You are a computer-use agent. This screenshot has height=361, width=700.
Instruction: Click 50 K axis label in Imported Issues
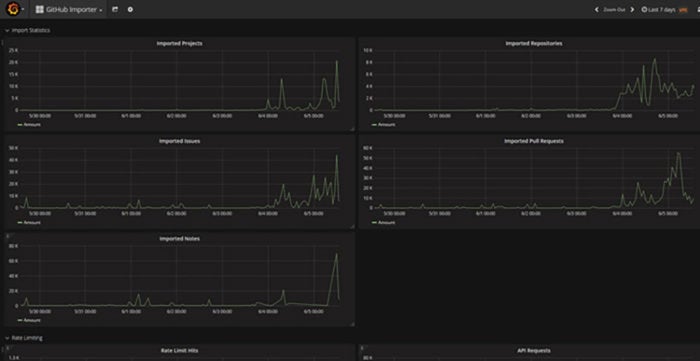(x=13, y=148)
